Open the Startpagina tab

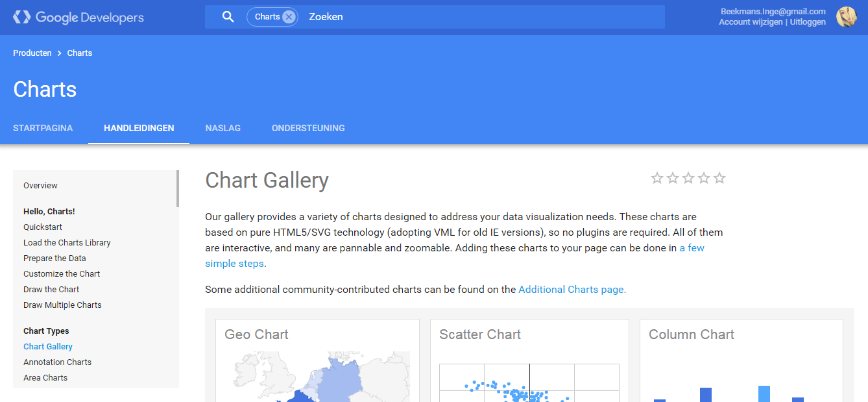point(43,128)
